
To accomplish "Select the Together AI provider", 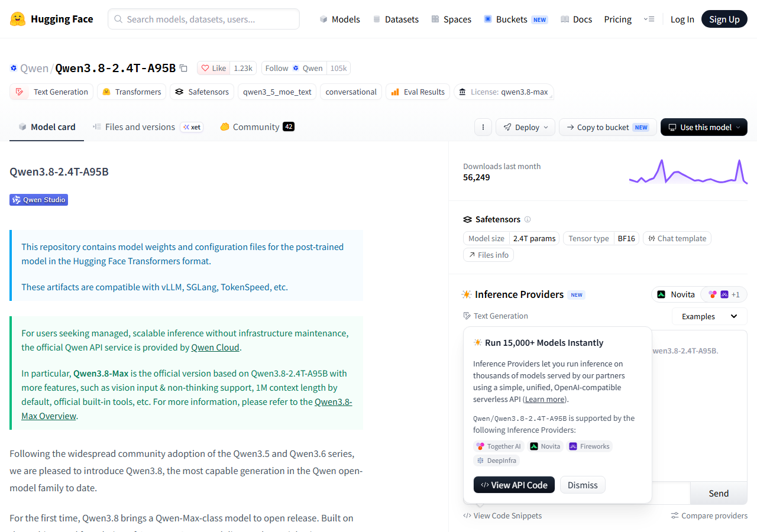I will (499, 446).
